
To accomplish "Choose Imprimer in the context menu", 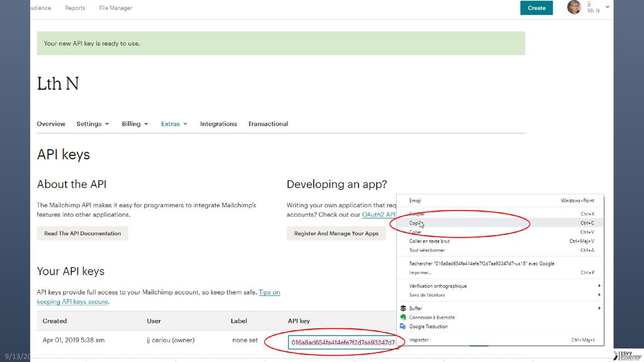I will [x=500, y=273].
